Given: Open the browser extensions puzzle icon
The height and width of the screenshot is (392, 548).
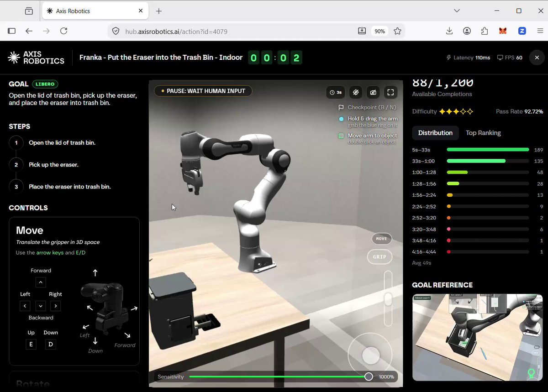Looking at the screenshot, I should 485,31.
